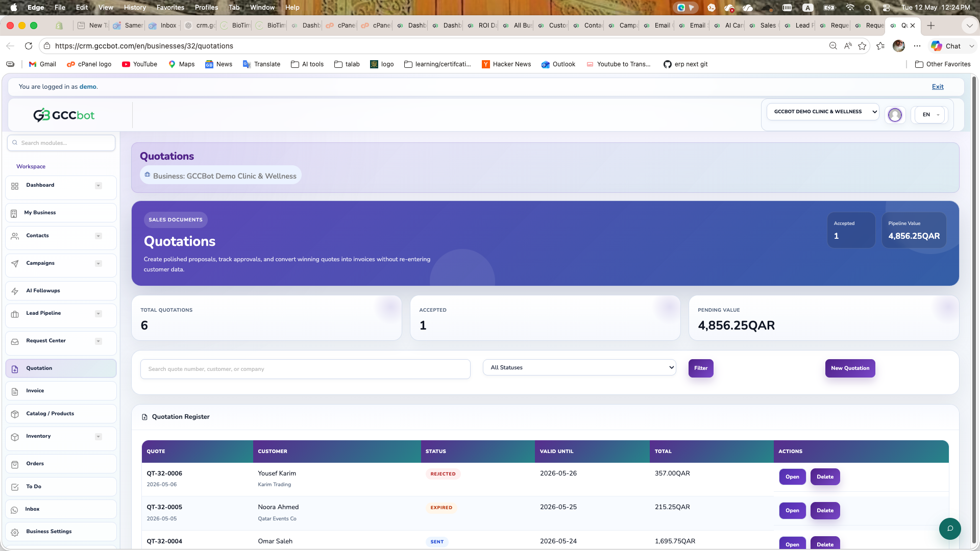Screen dimensions: 980x551
Task: Click the Orders briefcase icon
Action: [15, 464]
